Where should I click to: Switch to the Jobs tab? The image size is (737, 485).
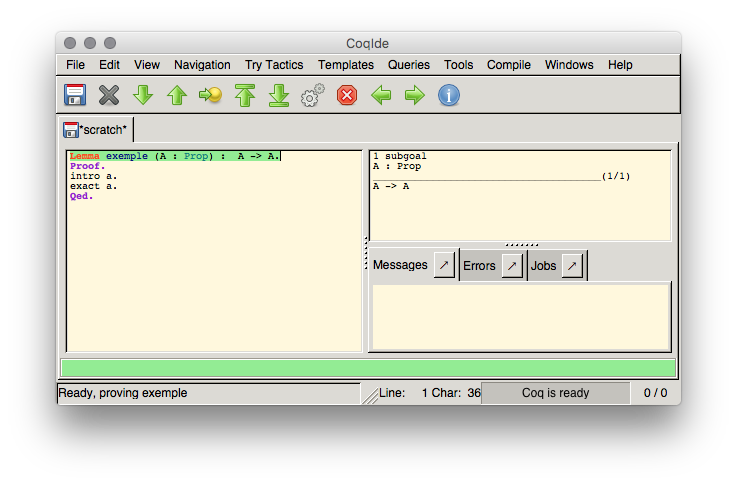click(x=543, y=266)
